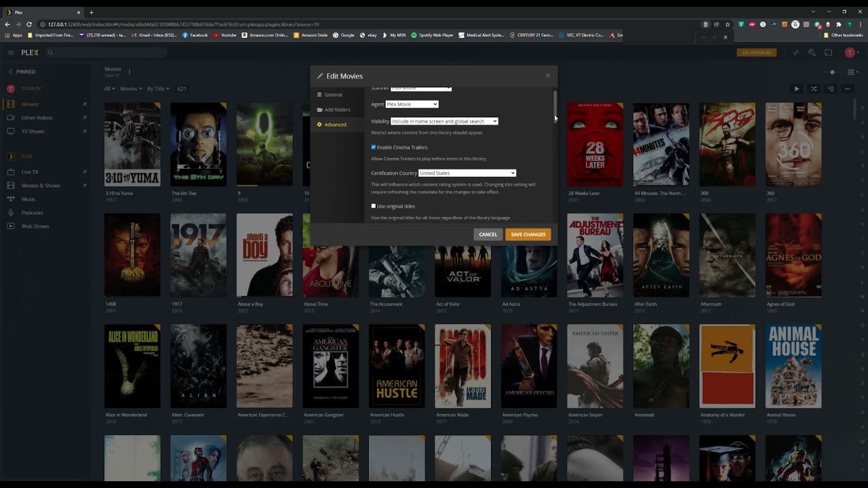Screen dimensions: 868x488
Task: Click the add to playlist icon
Action: (x=831, y=89)
